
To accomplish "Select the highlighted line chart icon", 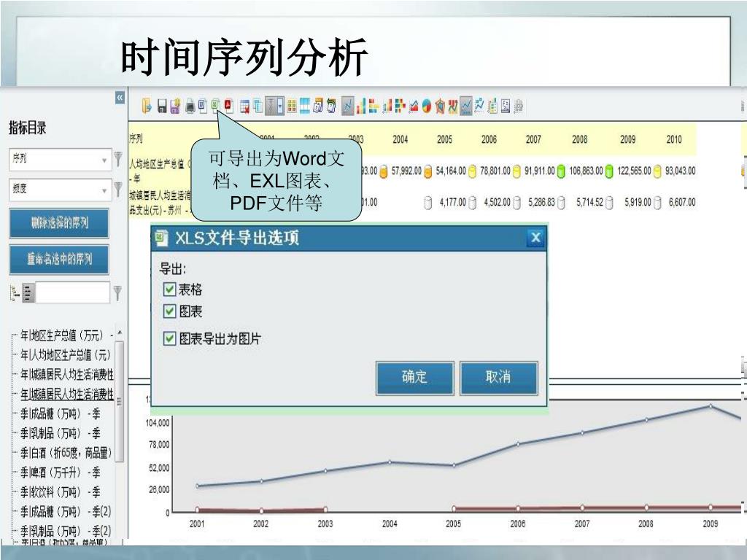I will [466, 106].
